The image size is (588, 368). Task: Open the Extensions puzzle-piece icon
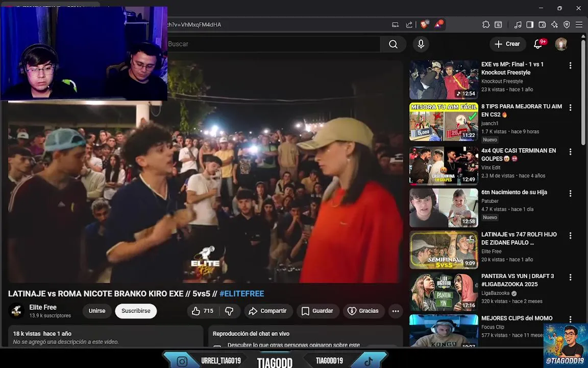pos(485,25)
